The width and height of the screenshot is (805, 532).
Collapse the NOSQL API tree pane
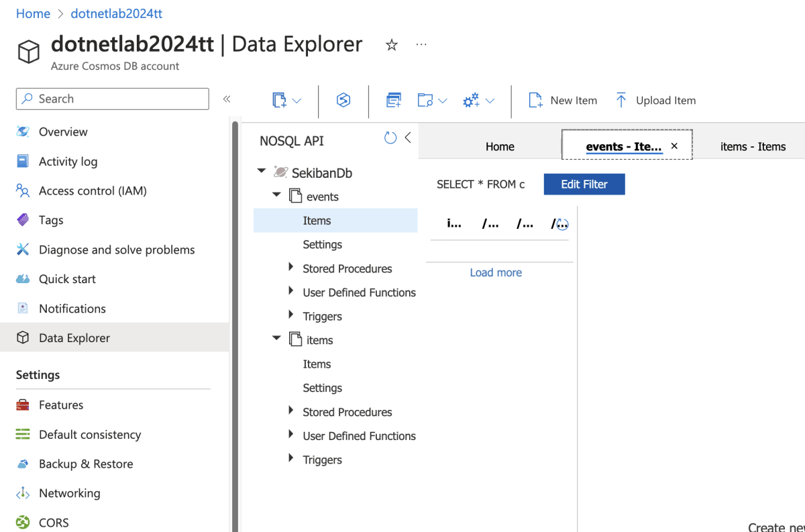click(x=408, y=138)
